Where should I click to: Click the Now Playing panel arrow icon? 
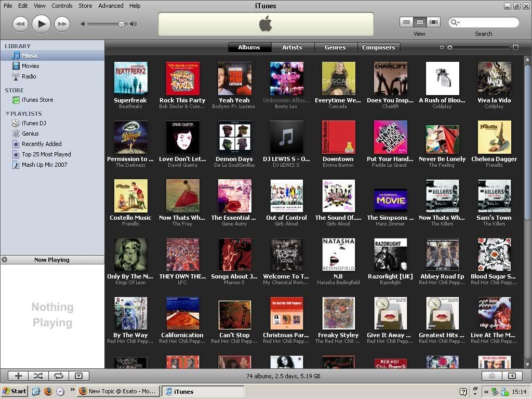(x=4, y=260)
